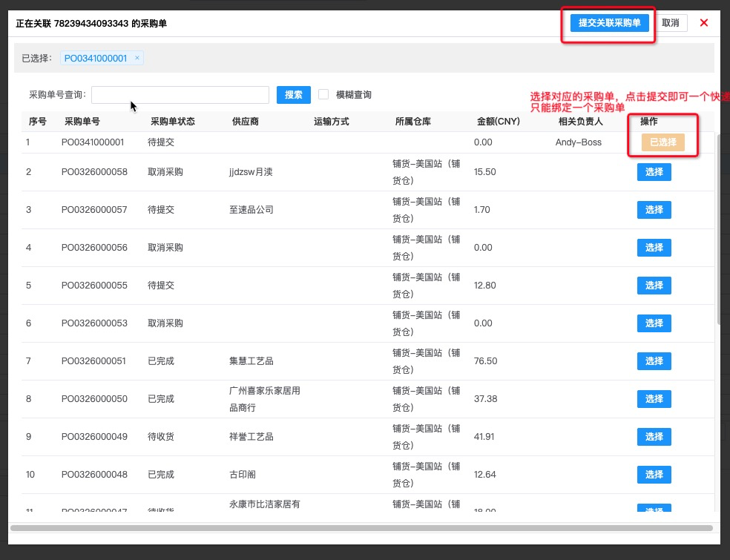
Task: Click the 采购单状态 column header
Action: (173, 122)
